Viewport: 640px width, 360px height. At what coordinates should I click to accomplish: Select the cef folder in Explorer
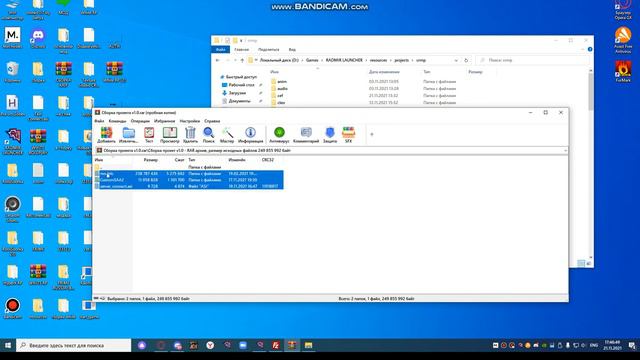pos(277,96)
